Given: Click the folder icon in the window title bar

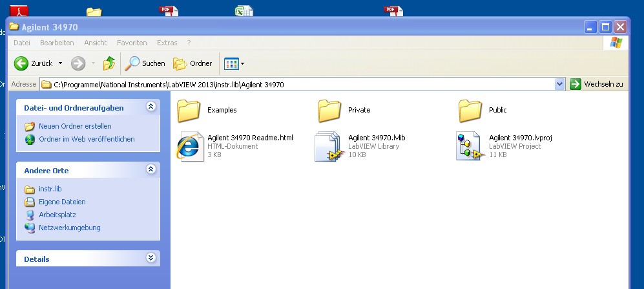Looking at the screenshot, I should pos(14,27).
